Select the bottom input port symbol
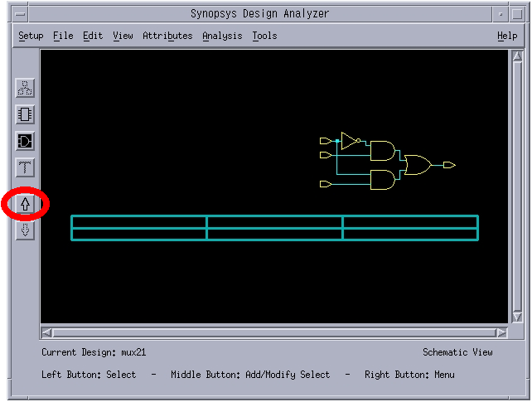The image size is (532, 402). [326, 184]
